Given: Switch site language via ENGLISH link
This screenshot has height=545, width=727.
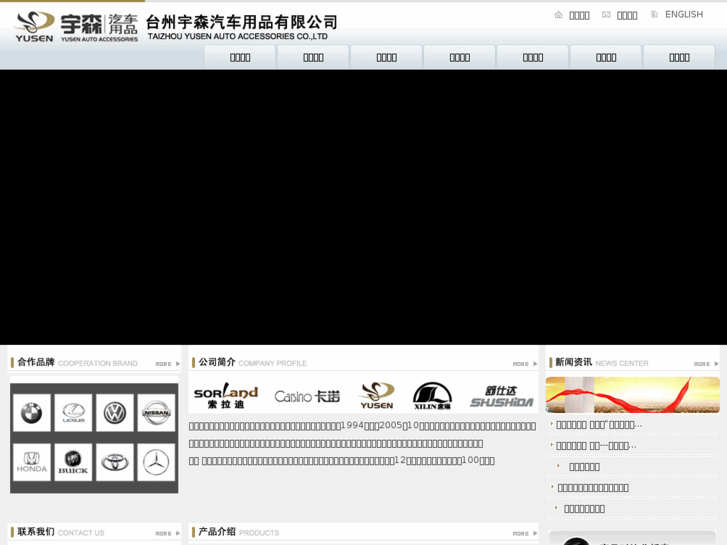Looking at the screenshot, I should [684, 14].
